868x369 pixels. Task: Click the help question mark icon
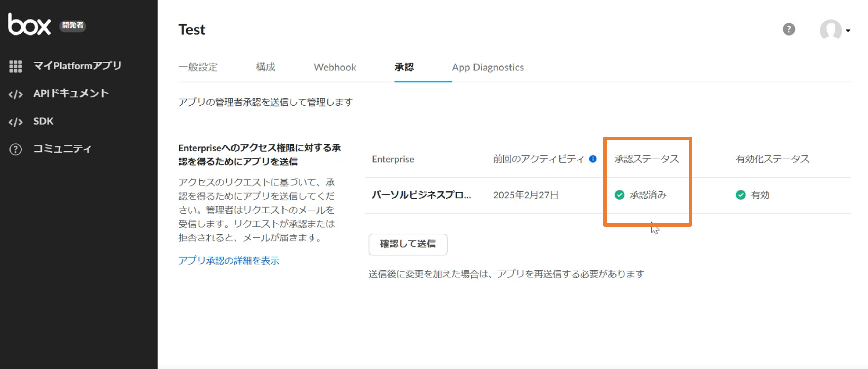[789, 29]
